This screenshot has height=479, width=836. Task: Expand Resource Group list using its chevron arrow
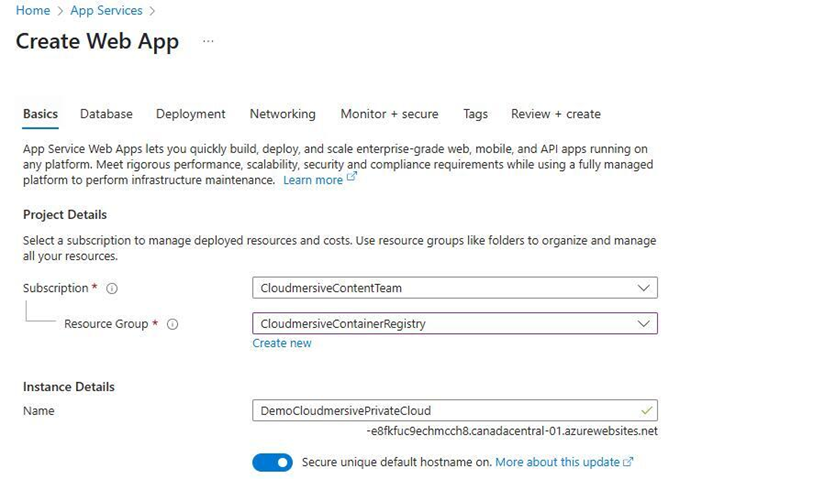[644, 324]
